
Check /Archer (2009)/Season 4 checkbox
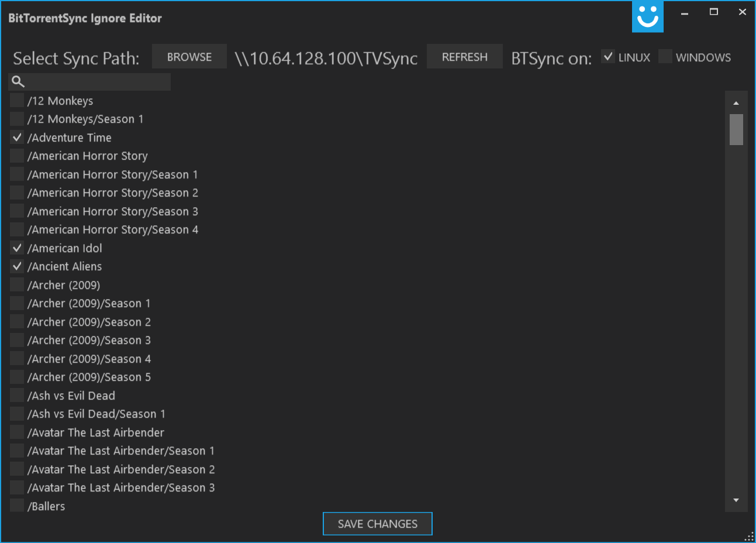17,359
